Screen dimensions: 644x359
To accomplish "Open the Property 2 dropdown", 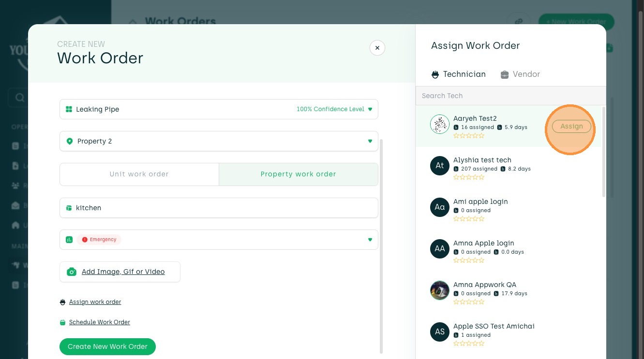I will [370, 141].
